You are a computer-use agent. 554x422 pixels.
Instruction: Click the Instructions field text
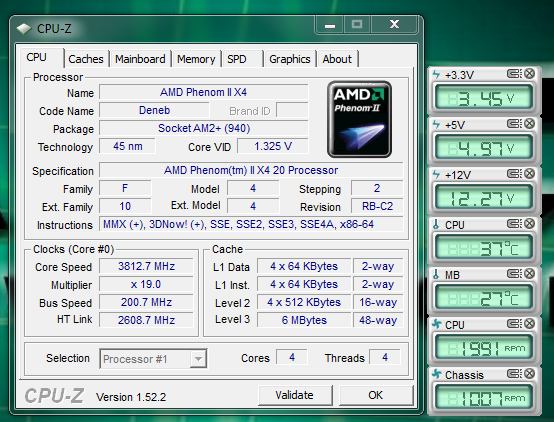[251, 224]
